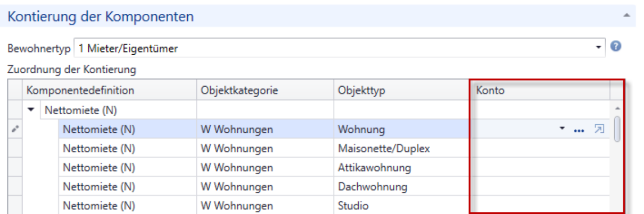Sort by Komponentedefinition column header

tap(109, 91)
